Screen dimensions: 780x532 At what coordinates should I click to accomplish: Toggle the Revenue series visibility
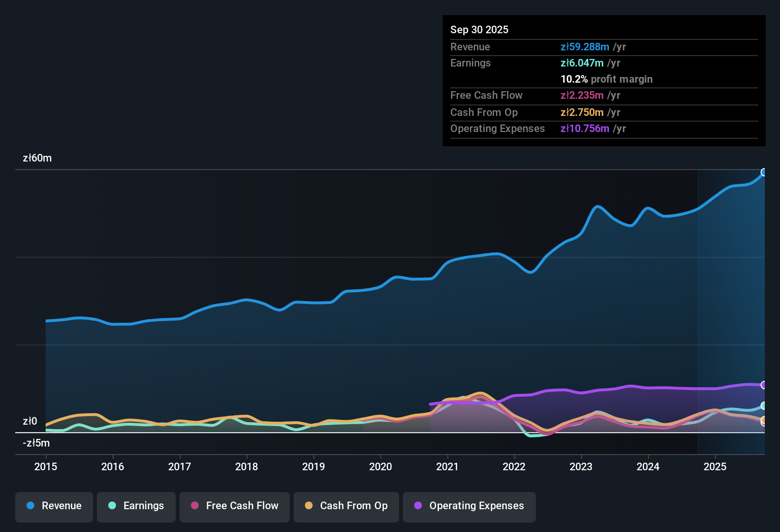pos(54,506)
